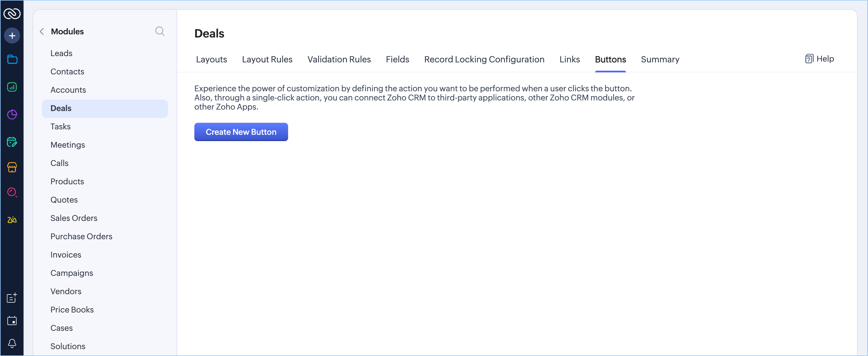Open the Help link
The height and width of the screenshot is (356, 868).
click(819, 59)
